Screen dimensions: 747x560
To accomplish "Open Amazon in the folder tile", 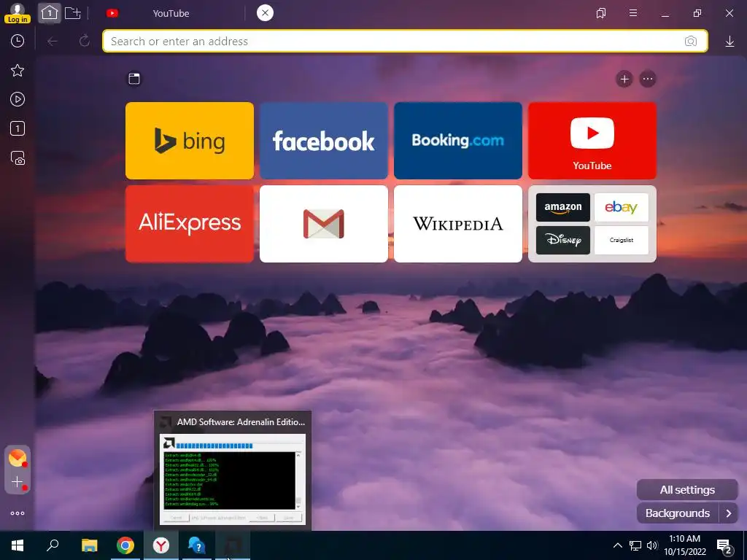I will (x=563, y=207).
